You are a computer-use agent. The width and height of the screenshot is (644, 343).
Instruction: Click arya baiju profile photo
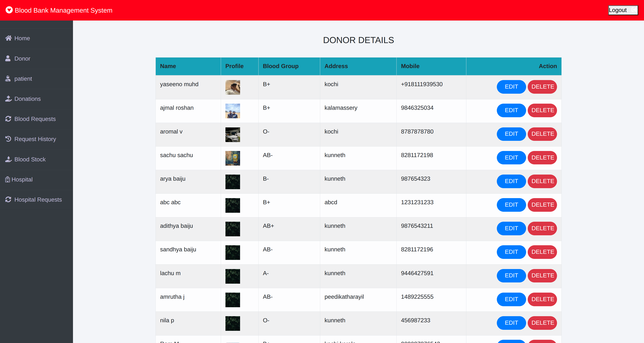pyautogui.click(x=233, y=182)
